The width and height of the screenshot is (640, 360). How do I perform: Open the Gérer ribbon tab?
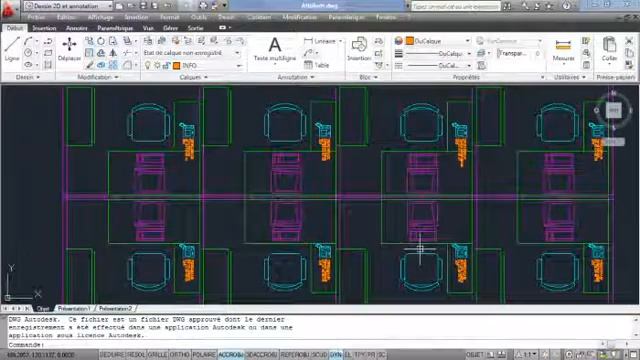170,28
